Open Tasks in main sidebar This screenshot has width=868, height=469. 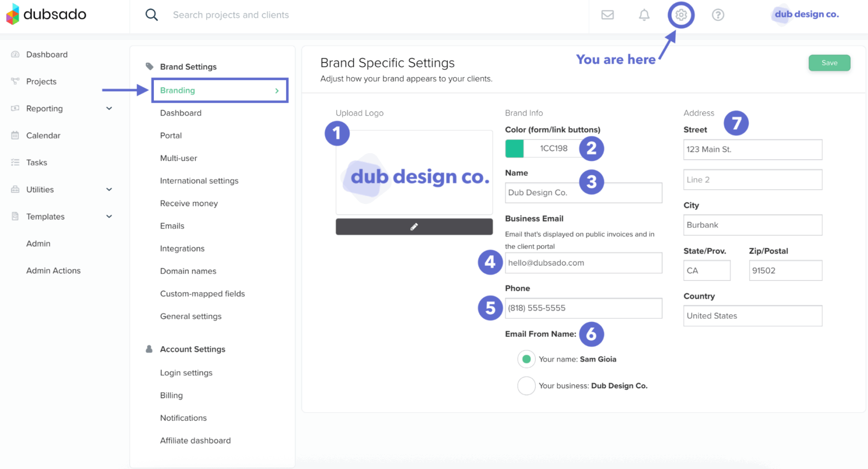point(37,162)
